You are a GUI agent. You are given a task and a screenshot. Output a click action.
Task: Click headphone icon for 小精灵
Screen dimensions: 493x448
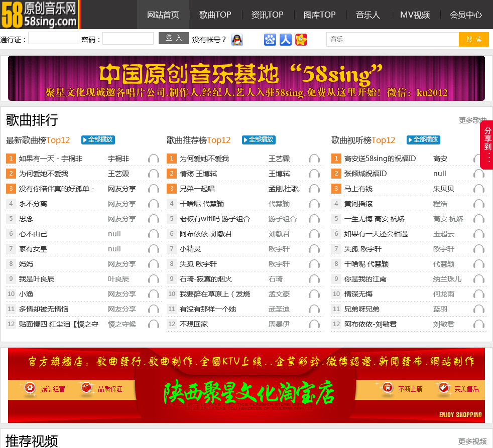[314, 249]
